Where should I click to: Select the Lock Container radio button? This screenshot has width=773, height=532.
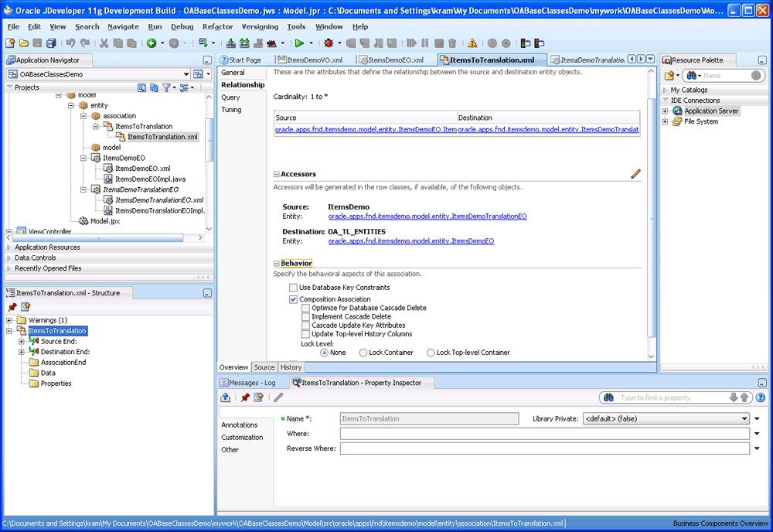click(363, 353)
